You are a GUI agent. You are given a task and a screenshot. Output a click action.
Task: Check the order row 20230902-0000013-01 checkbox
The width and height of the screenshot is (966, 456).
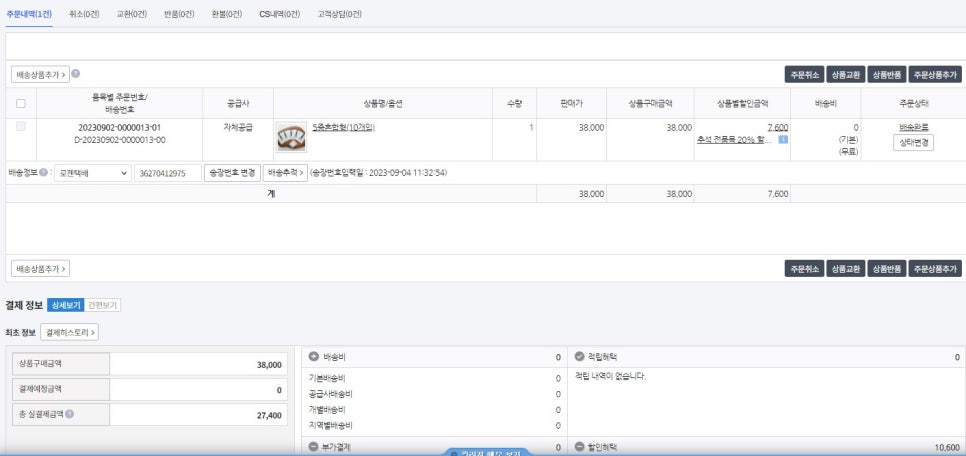point(20,127)
